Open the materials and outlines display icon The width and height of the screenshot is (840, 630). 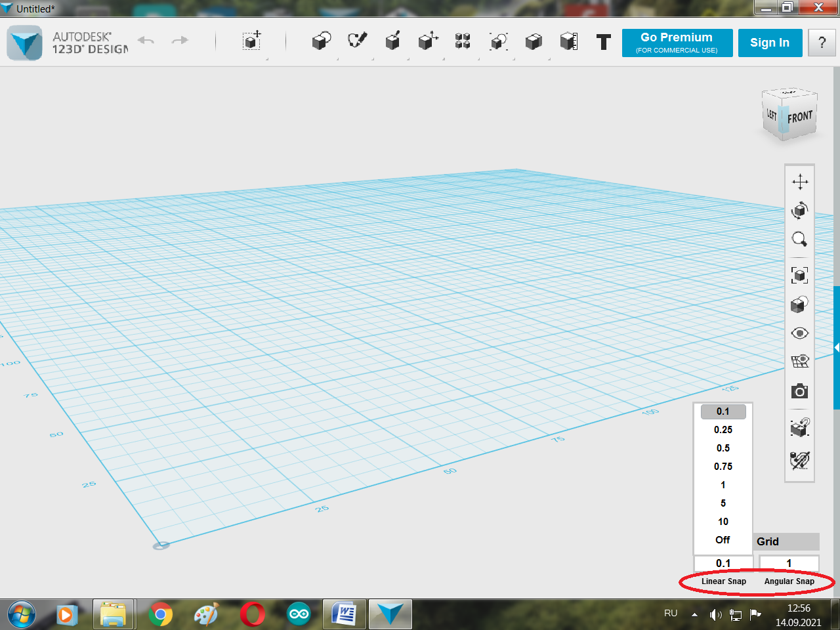[800, 304]
